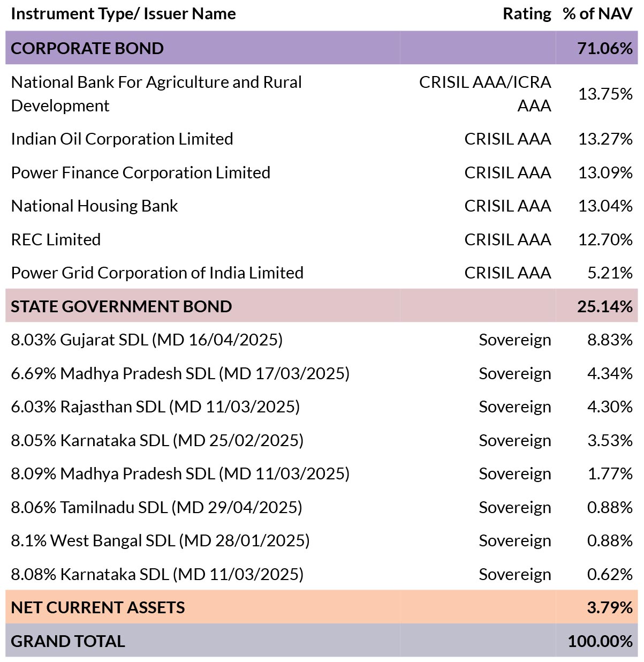Click the % of NAV column header
The image size is (644, 662).
597,14
